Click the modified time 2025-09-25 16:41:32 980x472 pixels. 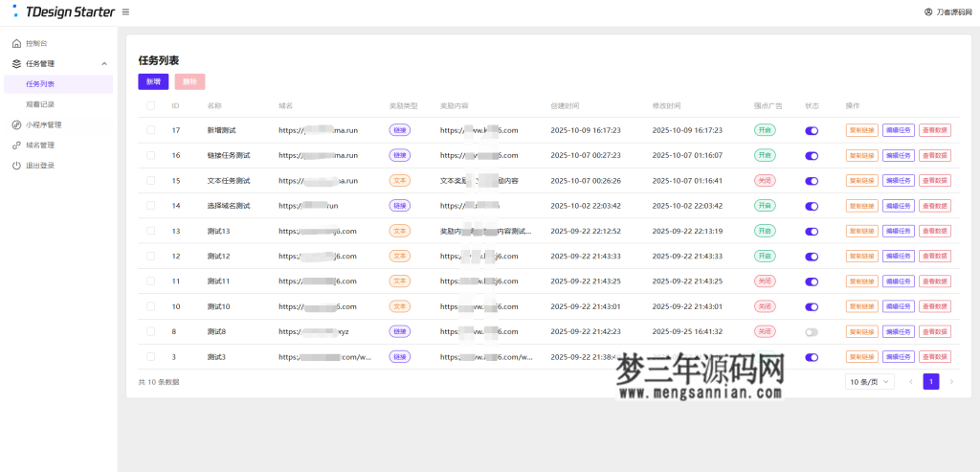click(x=687, y=331)
